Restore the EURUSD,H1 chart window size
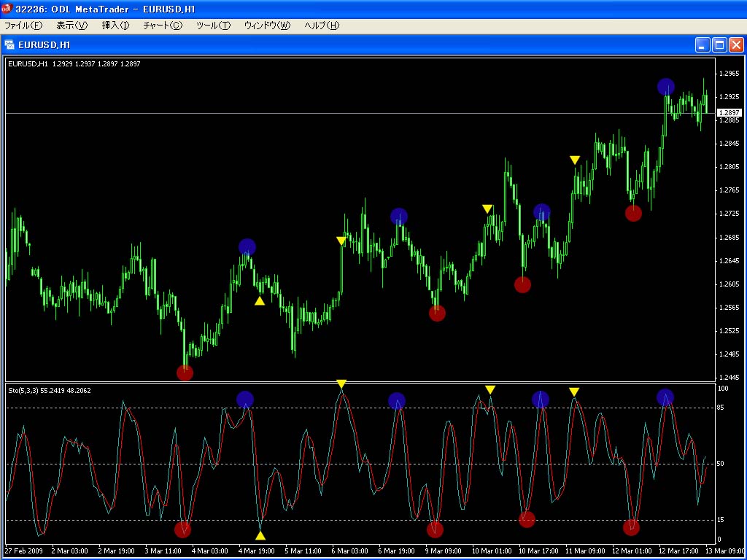The height and width of the screenshot is (560, 747). (719, 45)
